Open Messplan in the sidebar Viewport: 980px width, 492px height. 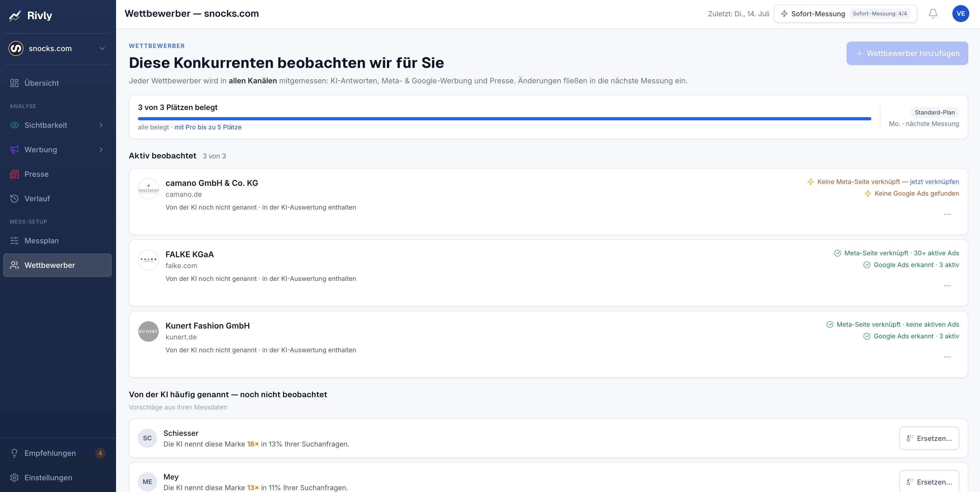(x=57, y=240)
